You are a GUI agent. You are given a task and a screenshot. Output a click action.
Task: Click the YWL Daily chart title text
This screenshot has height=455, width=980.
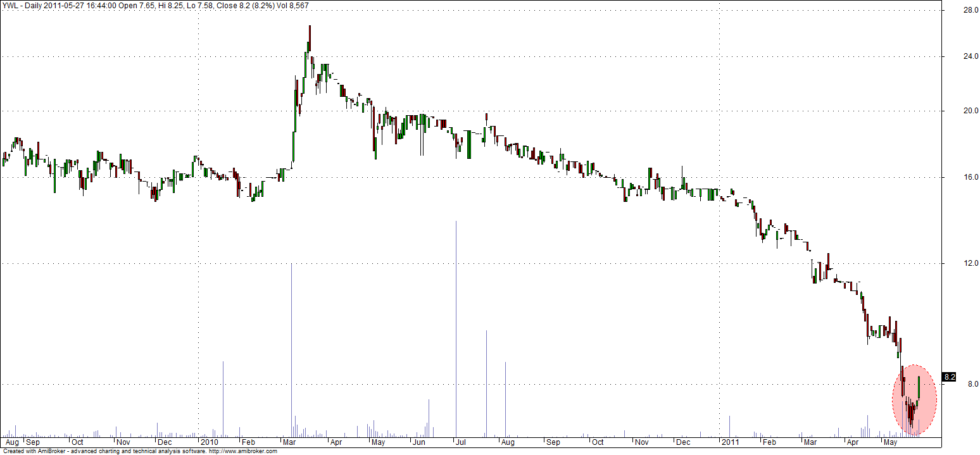(x=156, y=5)
